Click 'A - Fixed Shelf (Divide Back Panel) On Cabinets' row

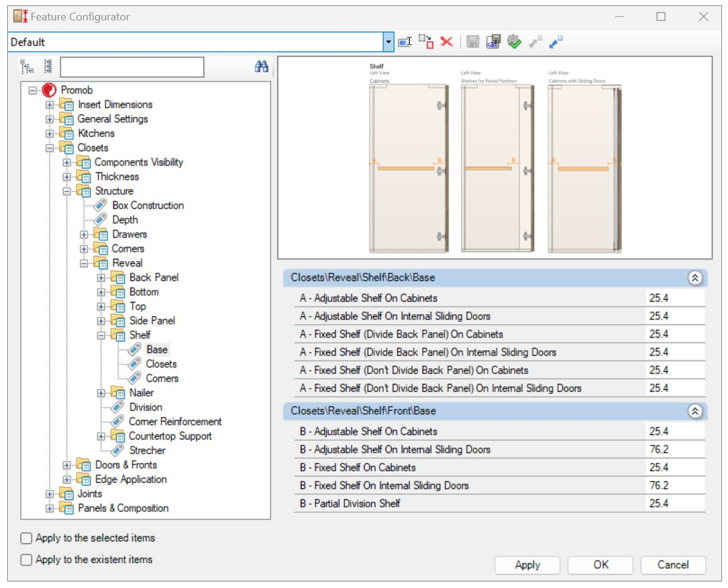point(500,334)
